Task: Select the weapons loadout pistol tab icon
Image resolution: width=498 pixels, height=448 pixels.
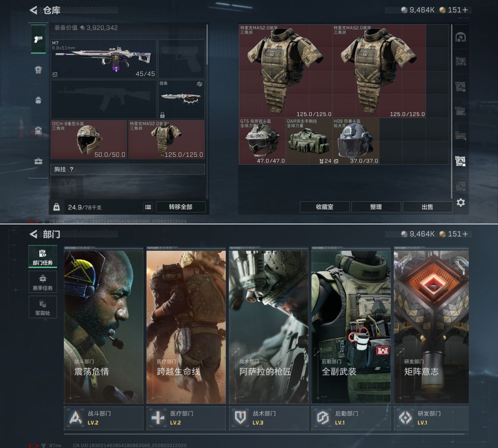Action: (38, 39)
